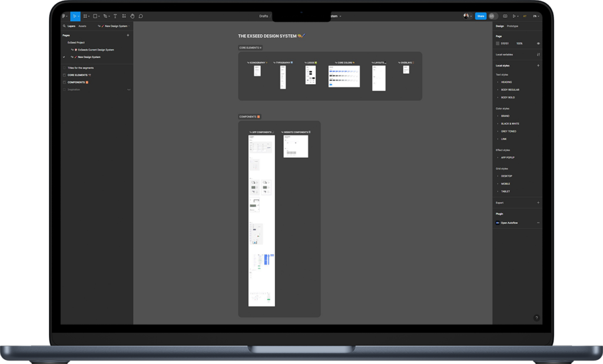Open the New Design System page dropdown

[114, 26]
